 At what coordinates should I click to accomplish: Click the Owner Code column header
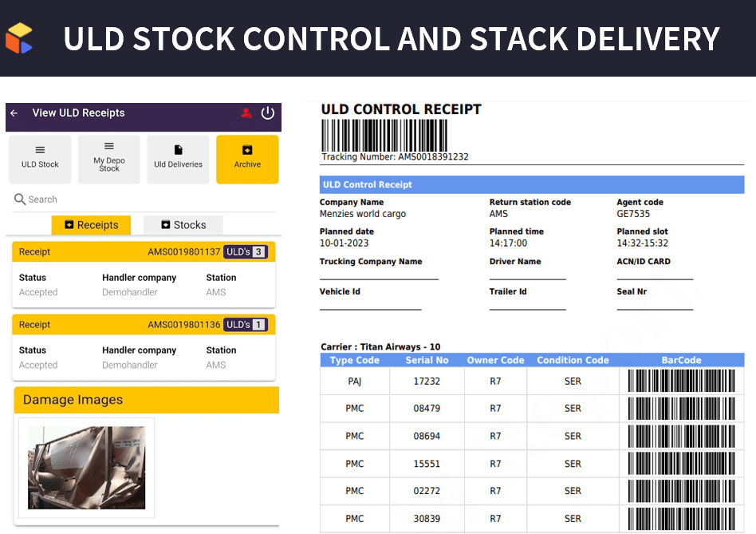495,360
